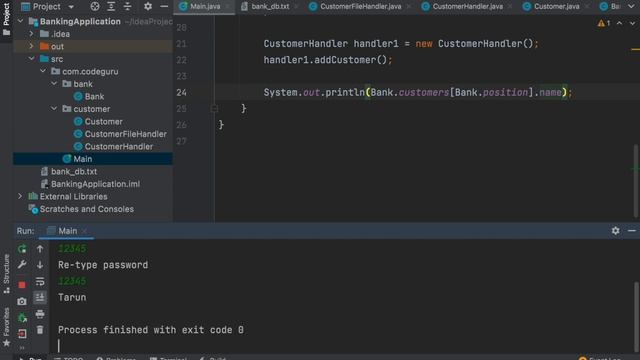Toggle scroll to end of console
Image resolution: width=640 pixels, height=360 pixels.
point(40,297)
